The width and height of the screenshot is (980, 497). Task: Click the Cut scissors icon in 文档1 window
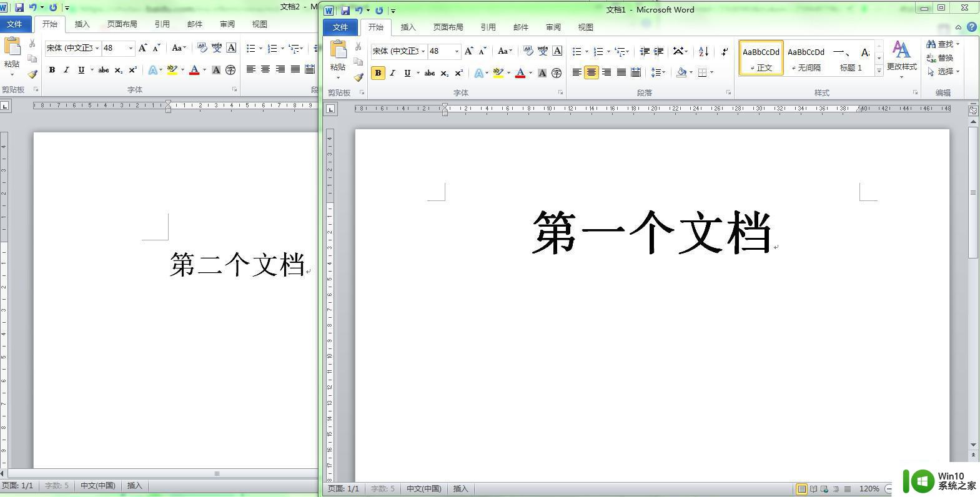(358, 47)
